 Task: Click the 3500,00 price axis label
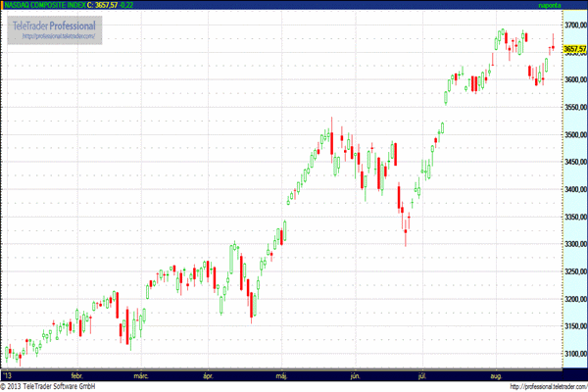coord(574,134)
